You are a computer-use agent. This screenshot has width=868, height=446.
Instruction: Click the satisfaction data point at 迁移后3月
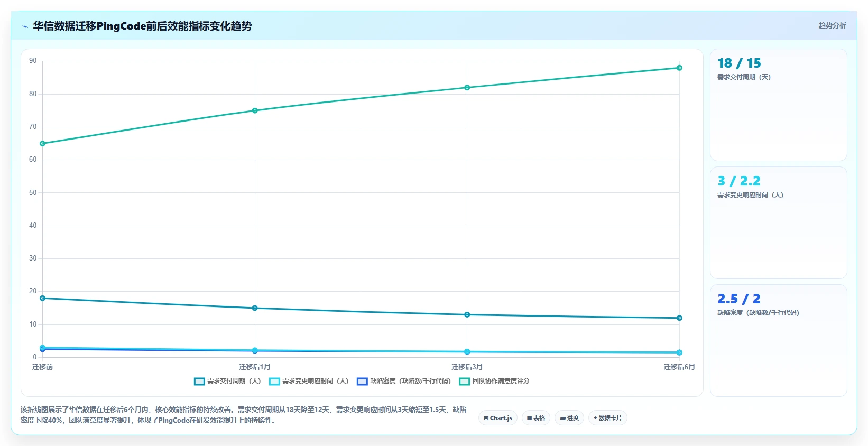tap(467, 88)
